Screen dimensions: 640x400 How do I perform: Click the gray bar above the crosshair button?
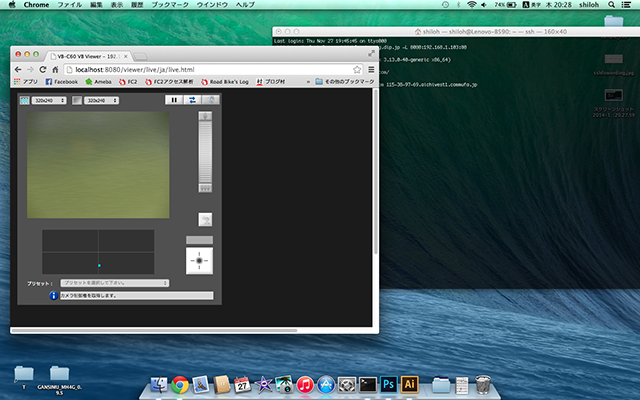199,240
